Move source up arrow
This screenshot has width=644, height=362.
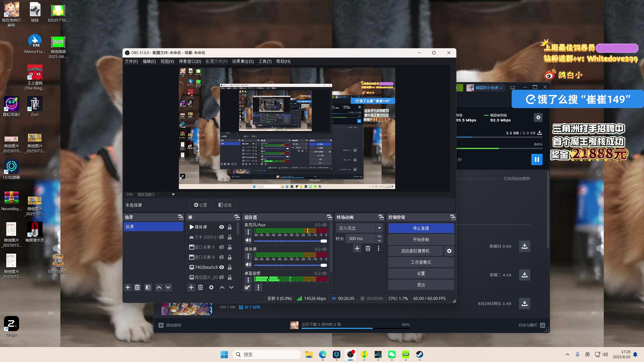click(x=222, y=287)
